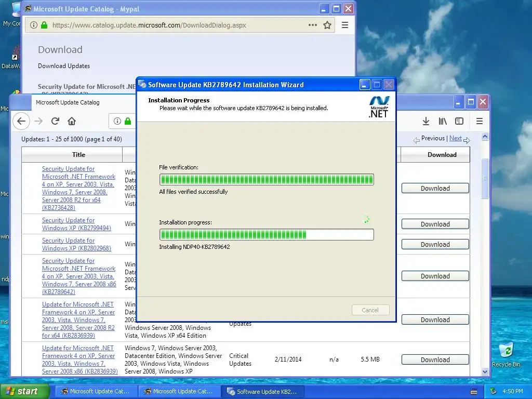Bookmark the page with star icon
Screen dimensions: 532x399
pos(327,25)
